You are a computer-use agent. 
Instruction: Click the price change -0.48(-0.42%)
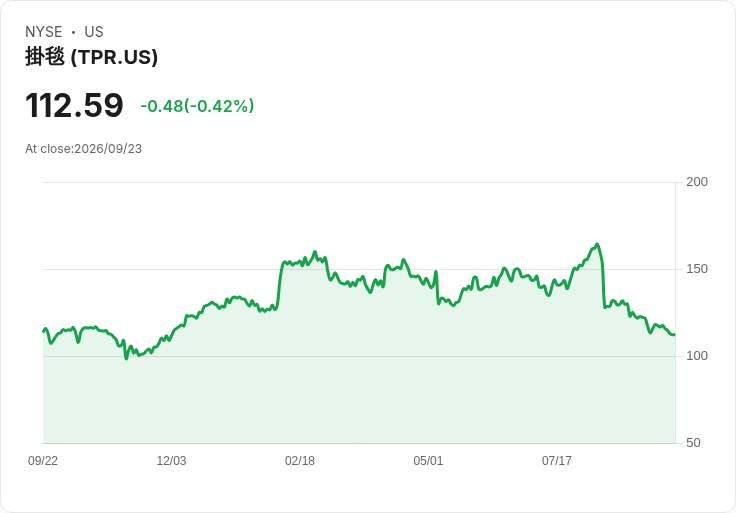(197, 106)
